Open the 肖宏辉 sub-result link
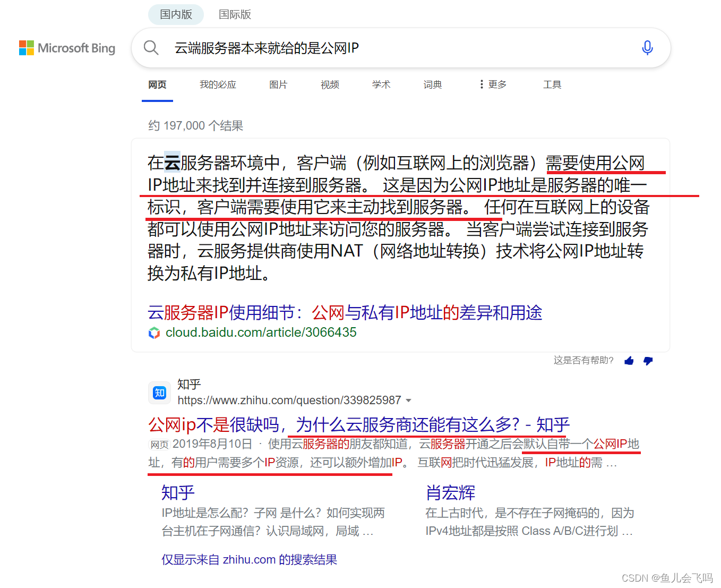 coord(450,492)
